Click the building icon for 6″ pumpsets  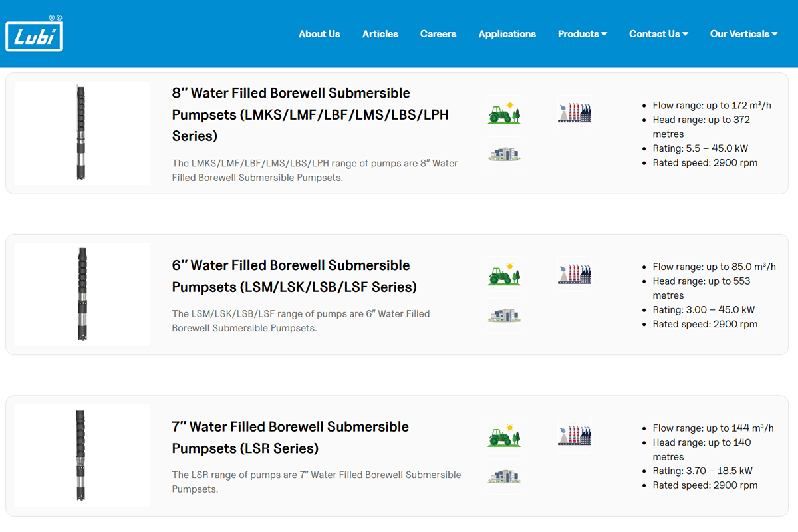[504, 315]
